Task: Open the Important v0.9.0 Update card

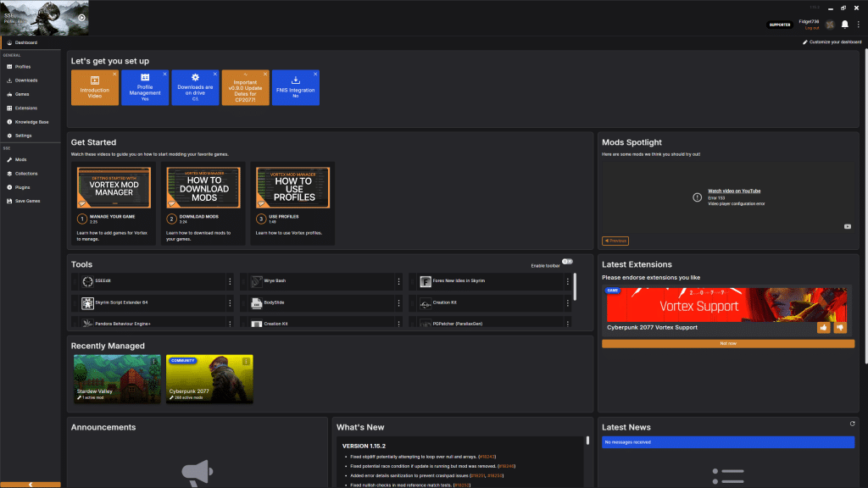Action: coord(245,87)
